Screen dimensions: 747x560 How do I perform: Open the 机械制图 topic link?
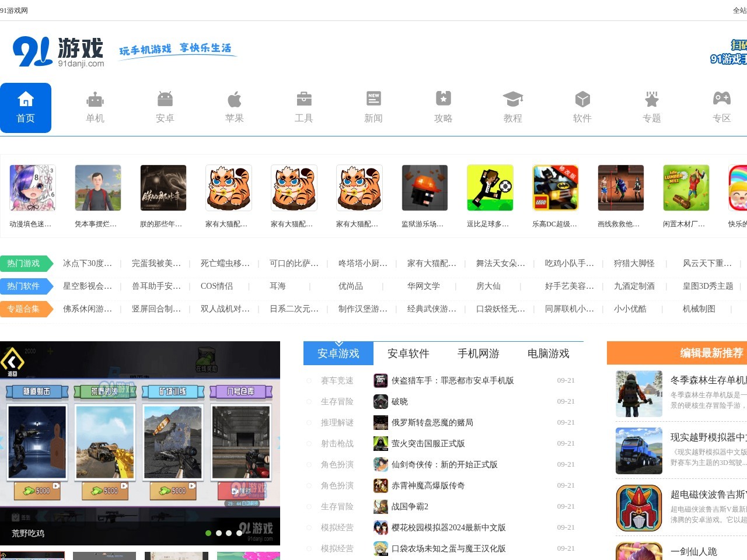tap(699, 309)
